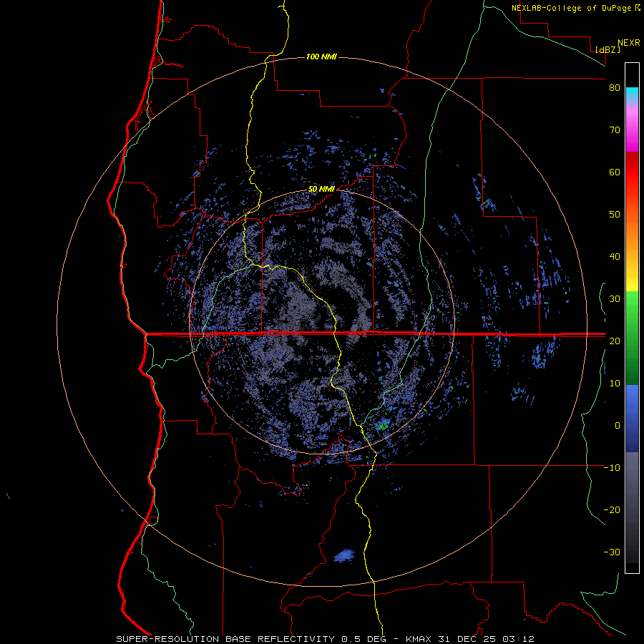
Task: Click the 0.5 DEG elevation text
Action: [365, 639]
